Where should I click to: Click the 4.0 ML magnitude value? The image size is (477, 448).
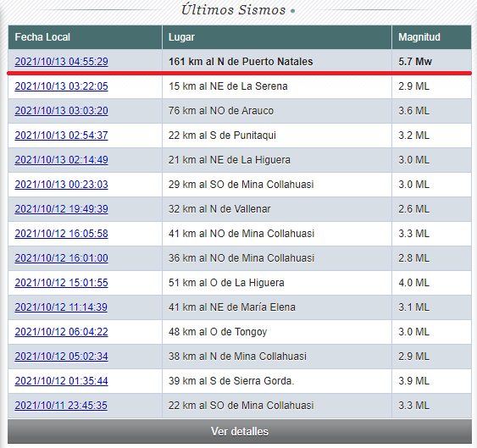point(414,283)
